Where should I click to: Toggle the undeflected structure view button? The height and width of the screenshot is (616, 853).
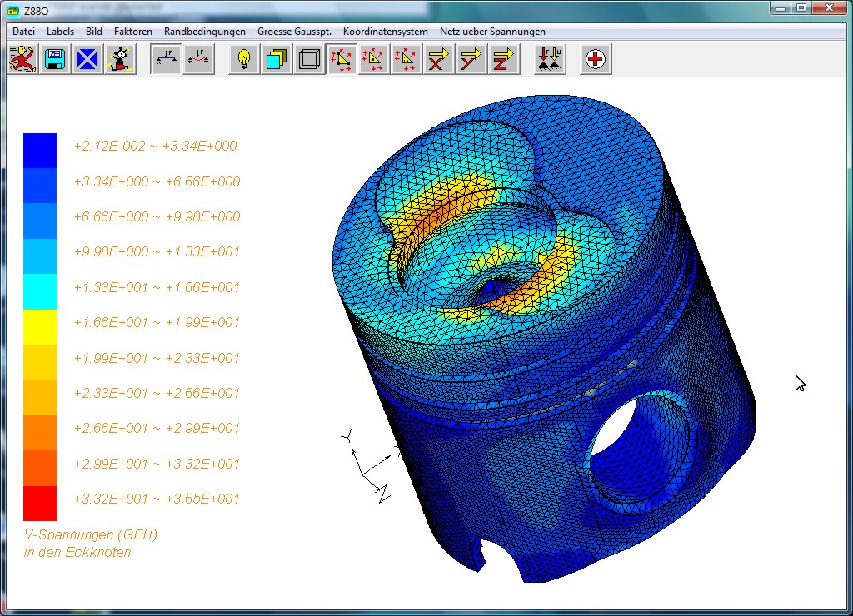point(167,60)
